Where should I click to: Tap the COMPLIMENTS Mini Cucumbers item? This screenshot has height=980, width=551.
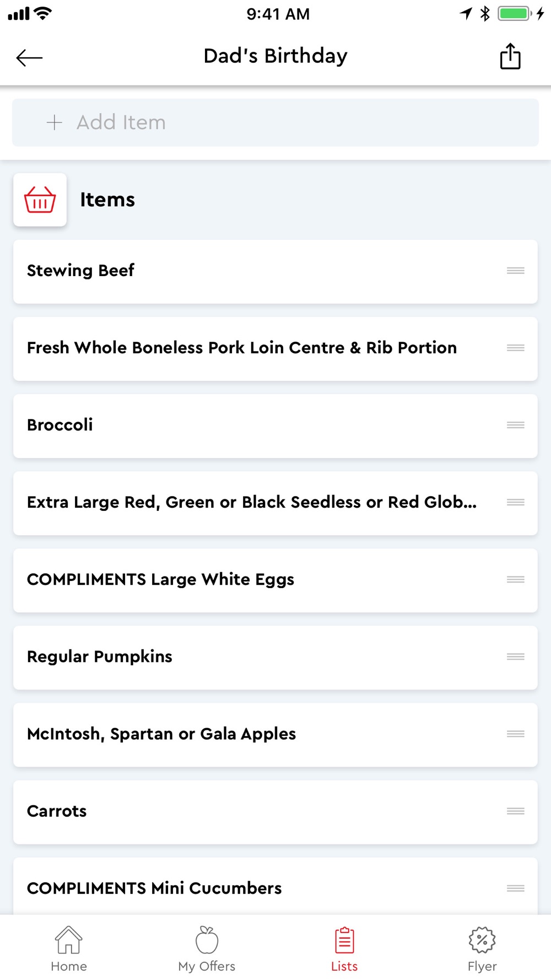point(248,887)
